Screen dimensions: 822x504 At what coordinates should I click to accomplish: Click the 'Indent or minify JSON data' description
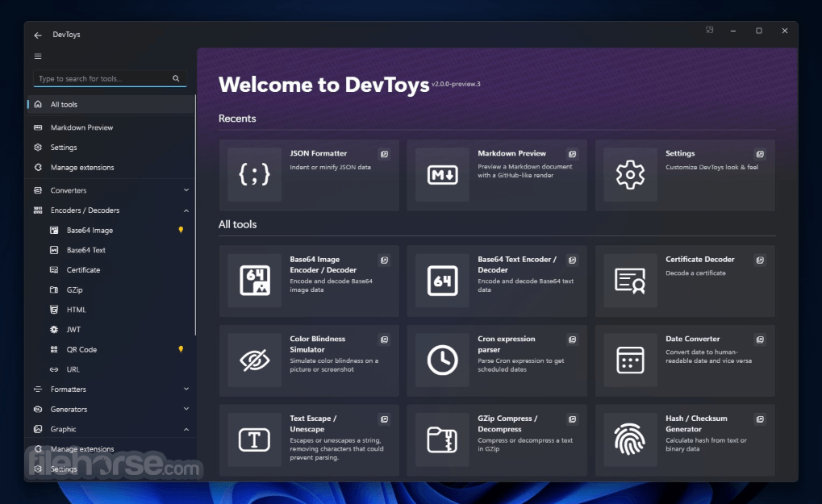(x=330, y=167)
